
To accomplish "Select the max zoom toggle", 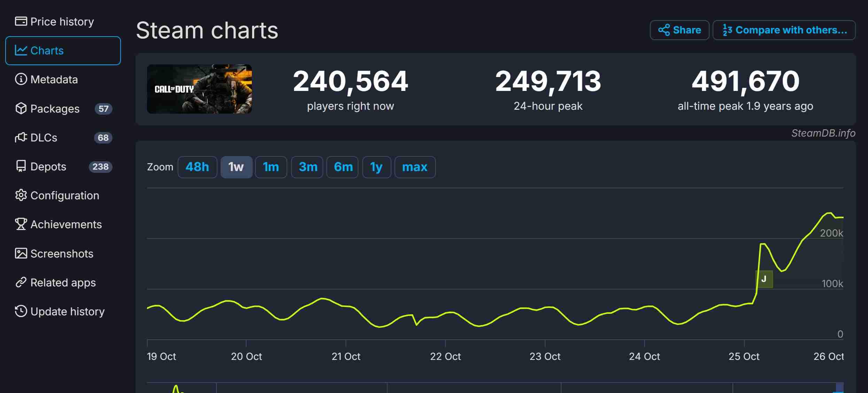I will point(414,167).
